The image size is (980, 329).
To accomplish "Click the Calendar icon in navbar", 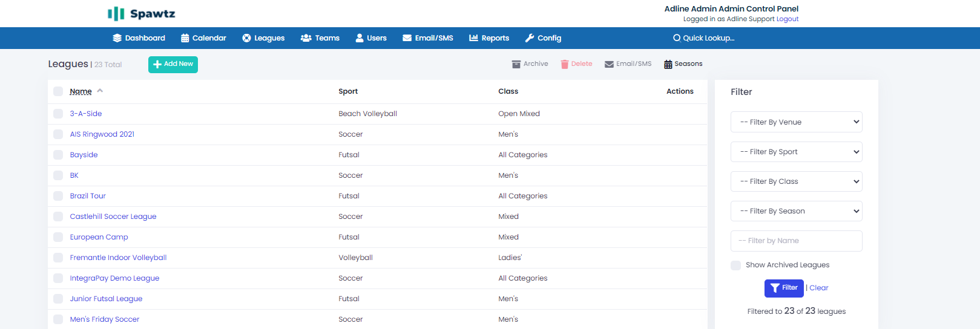I will point(185,38).
